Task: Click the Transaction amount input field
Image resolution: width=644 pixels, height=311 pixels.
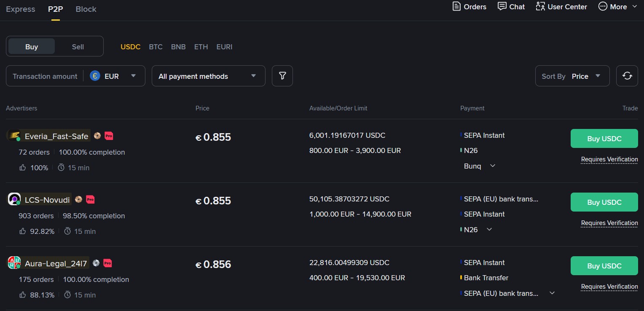Action: (45, 76)
